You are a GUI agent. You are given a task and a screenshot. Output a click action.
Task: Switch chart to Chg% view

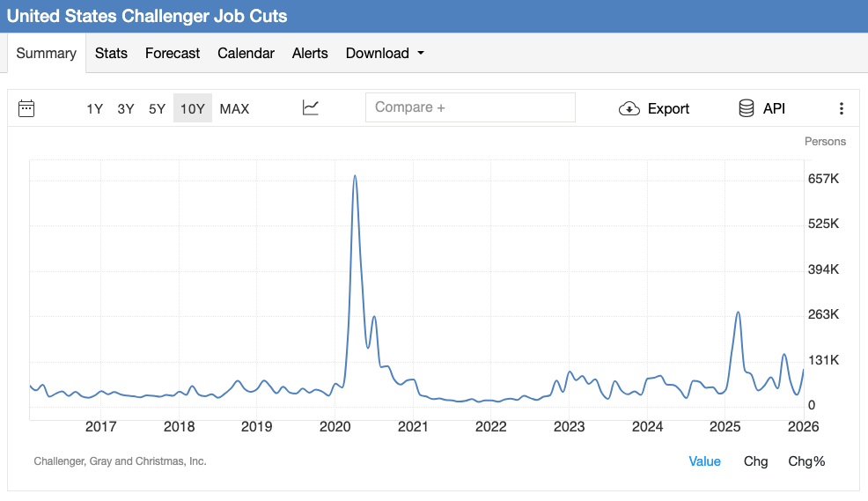[x=806, y=461]
